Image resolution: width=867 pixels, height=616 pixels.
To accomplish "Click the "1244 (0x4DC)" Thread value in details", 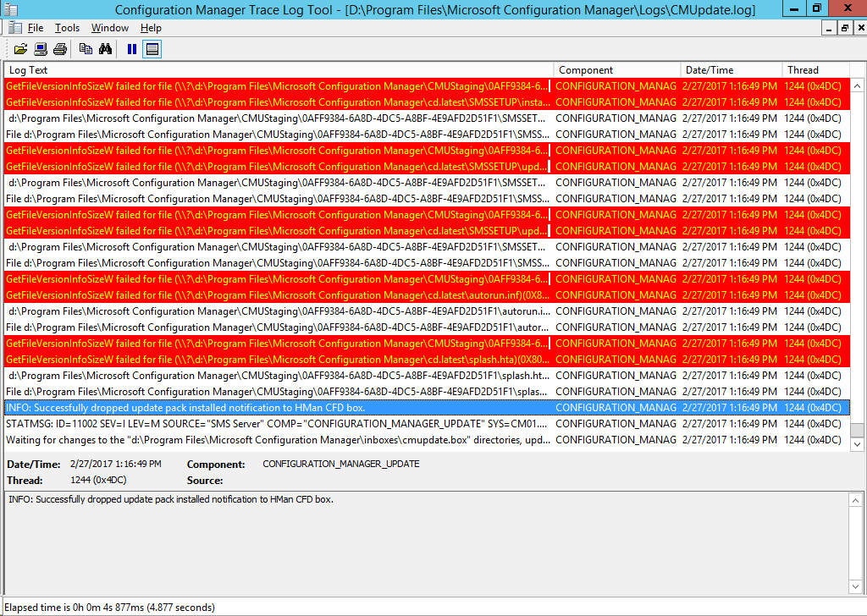I will (98, 480).
